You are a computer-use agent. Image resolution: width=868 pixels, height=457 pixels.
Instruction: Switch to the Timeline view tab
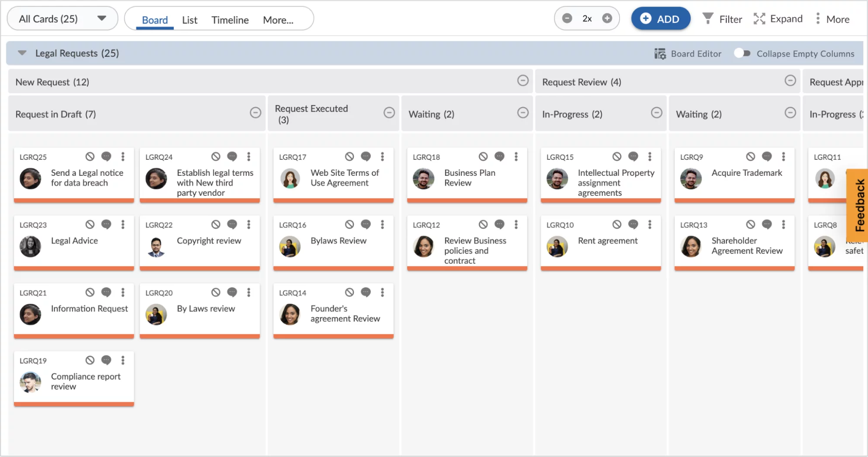click(230, 20)
